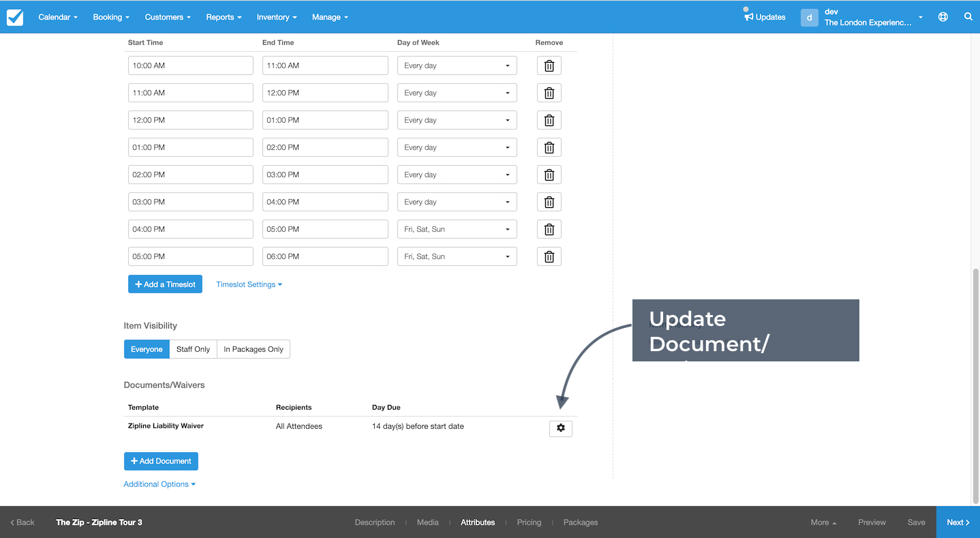Go to the Description step

[x=375, y=522]
